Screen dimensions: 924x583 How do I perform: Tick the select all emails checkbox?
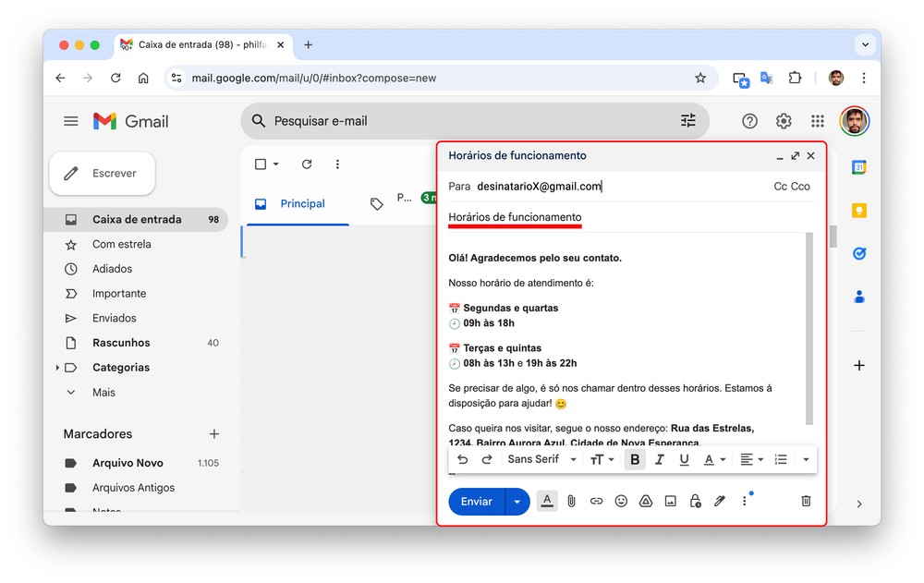pyautogui.click(x=261, y=164)
